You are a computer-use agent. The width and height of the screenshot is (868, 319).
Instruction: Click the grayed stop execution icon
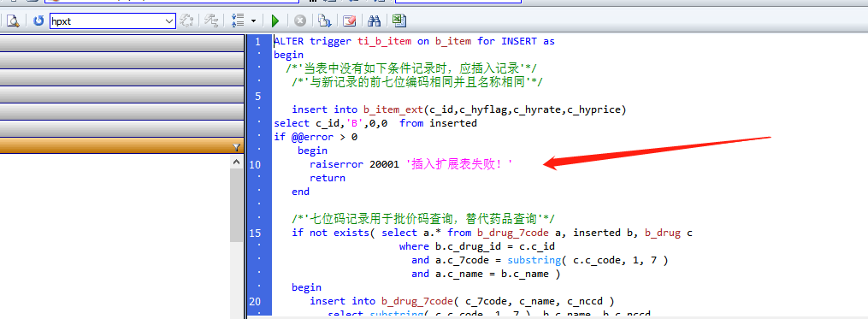(300, 21)
